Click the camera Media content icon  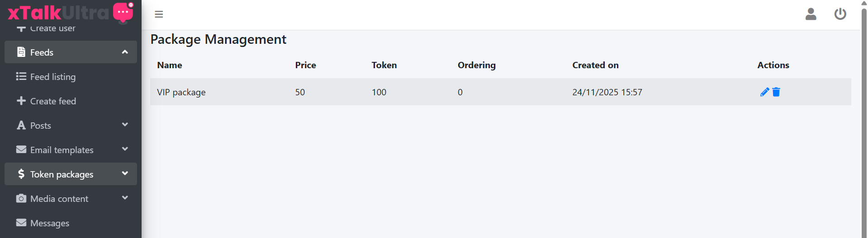pos(21,198)
